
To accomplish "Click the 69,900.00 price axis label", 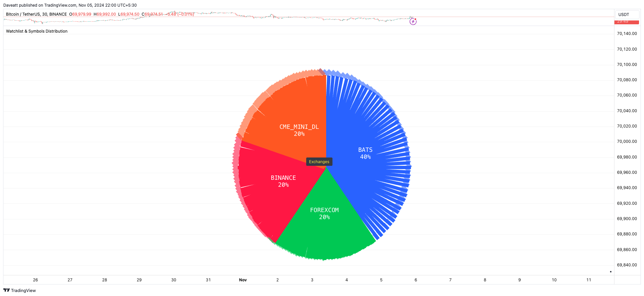I will click(x=627, y=219).
